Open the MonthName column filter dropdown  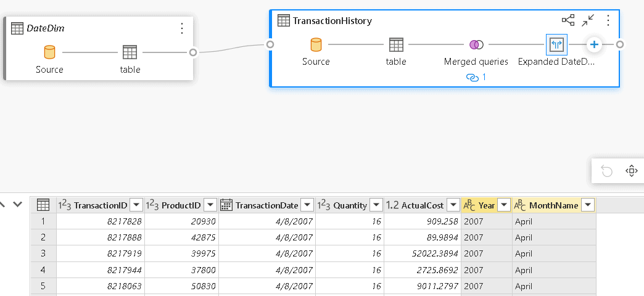(x=588, y=205)
